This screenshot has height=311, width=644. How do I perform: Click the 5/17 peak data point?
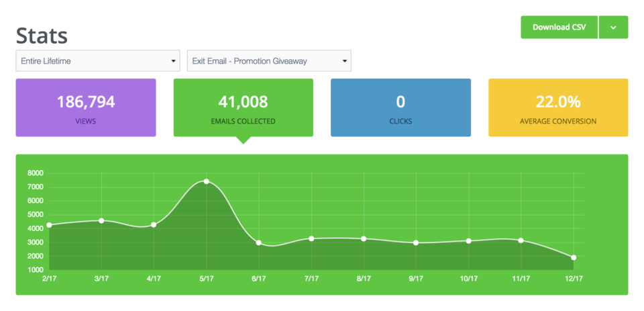pos(207,181)
